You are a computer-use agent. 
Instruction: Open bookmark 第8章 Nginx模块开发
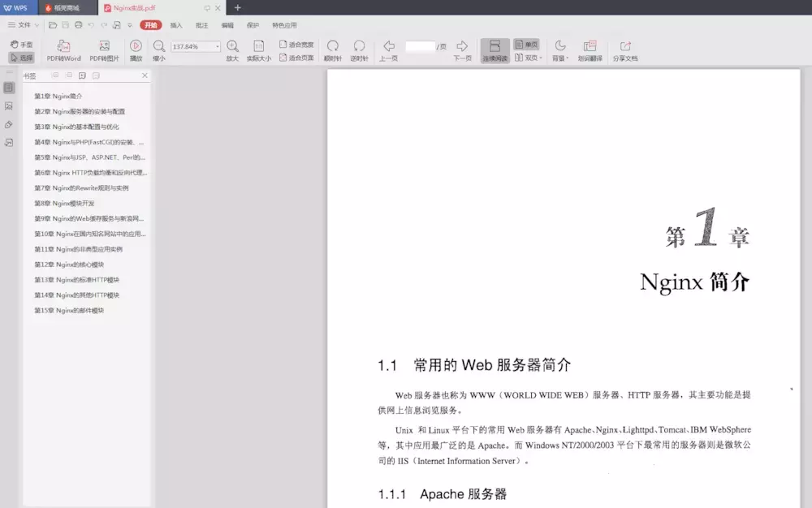[64, 204]
